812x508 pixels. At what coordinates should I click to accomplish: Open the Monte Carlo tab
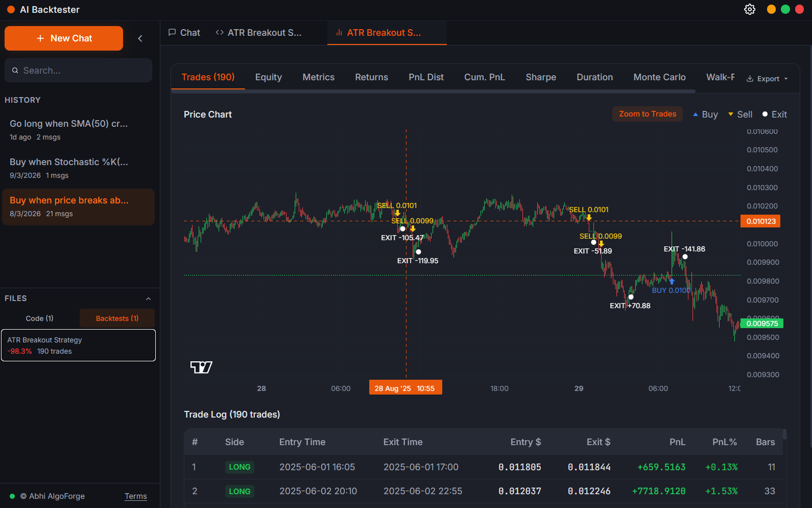click(x=659, y=77)
